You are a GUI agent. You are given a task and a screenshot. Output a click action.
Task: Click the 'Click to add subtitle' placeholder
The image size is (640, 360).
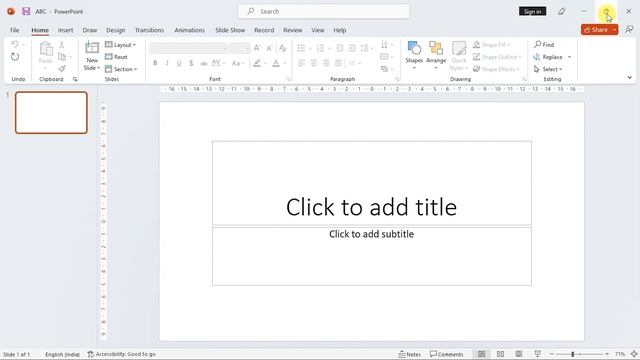tap(372, 256)
